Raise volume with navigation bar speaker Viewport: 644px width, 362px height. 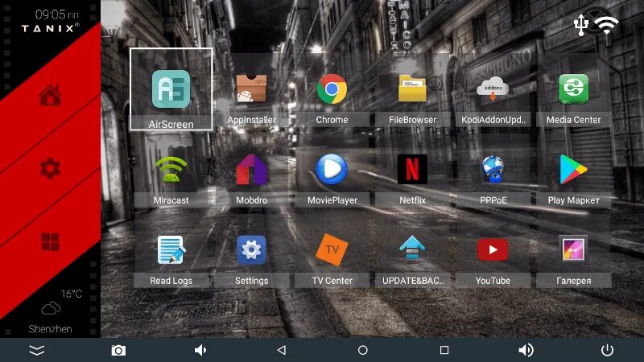tap(526, 350)
